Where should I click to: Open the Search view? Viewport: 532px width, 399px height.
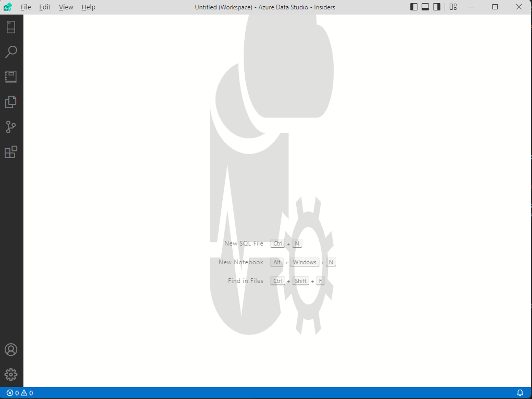[11, 52]
